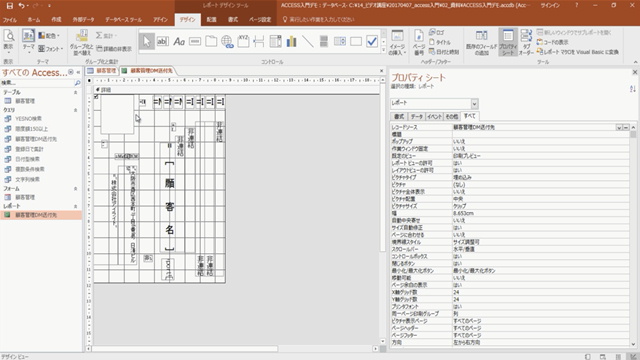The height and width of the screenshot is (360, 640).
Task: Collapse the クエリ group in navigation pane
Action: 76,110
